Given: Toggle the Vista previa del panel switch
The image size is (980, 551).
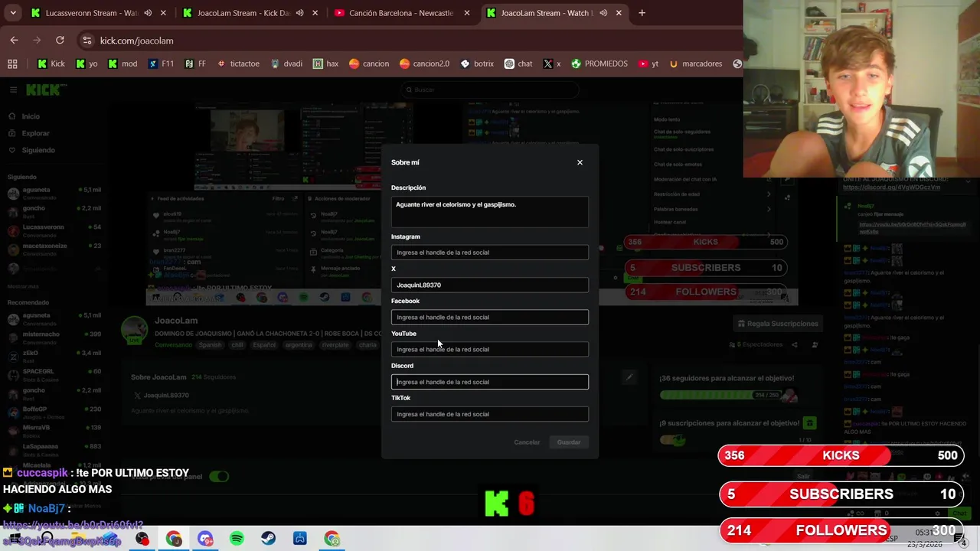Looking at the screenshot, I should 219,477.
